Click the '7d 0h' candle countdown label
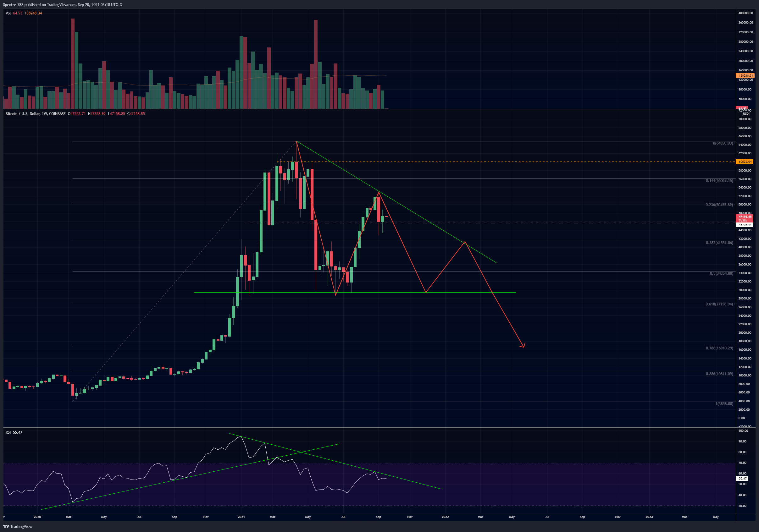Screen dimensions: 759x532 pos(742,220)
